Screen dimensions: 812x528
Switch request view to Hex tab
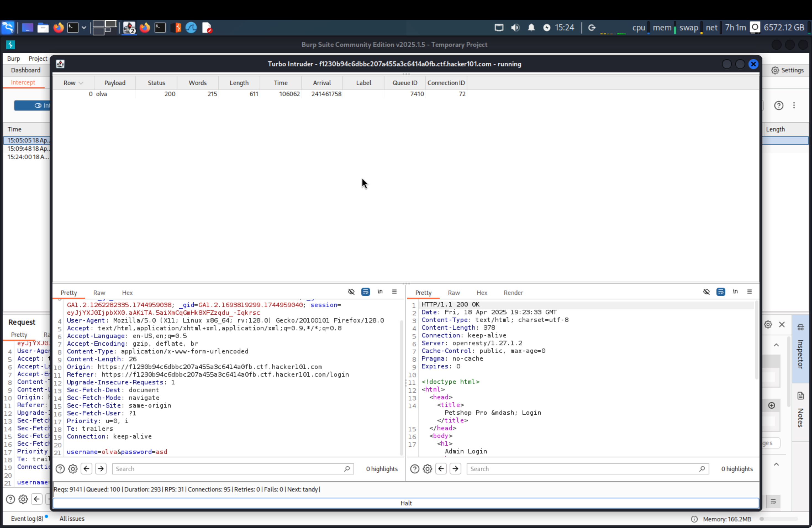(127, 293)
